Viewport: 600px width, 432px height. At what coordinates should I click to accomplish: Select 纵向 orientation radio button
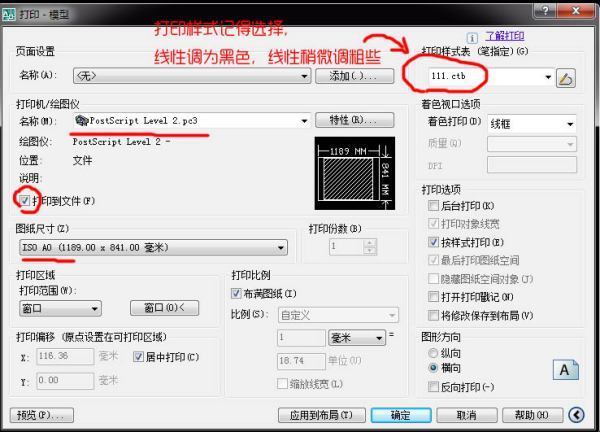click(433, 352)
